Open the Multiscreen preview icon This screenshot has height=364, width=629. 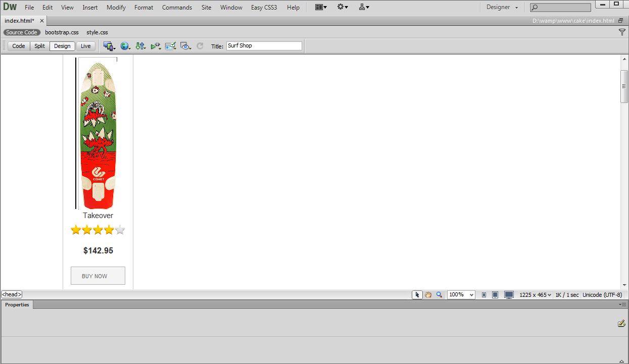pos(109,46)
